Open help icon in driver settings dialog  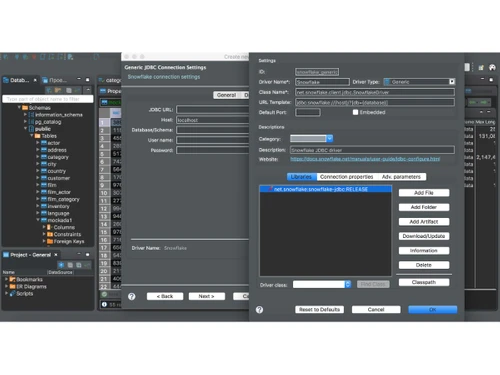point(259,310)
